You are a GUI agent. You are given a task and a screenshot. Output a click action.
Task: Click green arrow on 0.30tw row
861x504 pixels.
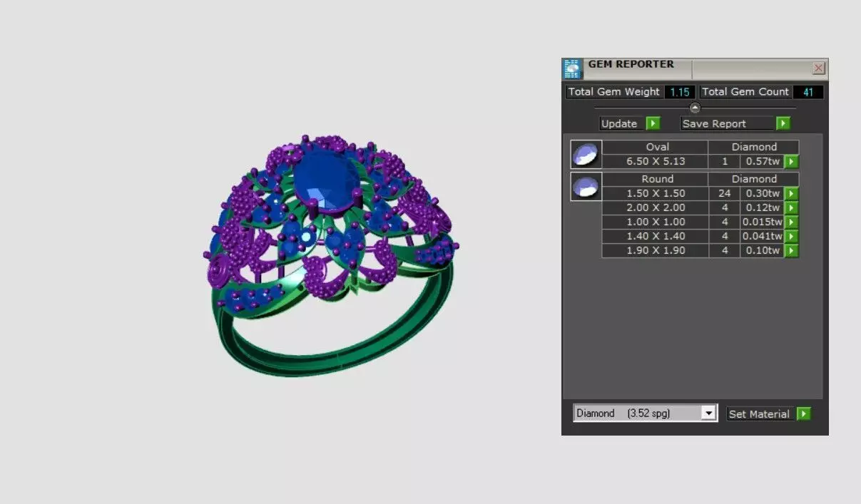(791, 194)
